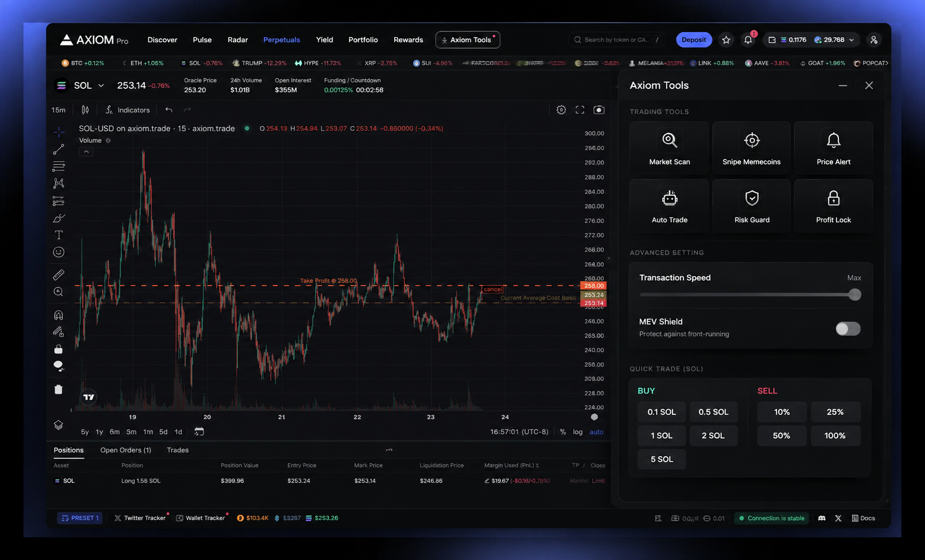Click the trash icon to remove drawings
This screenshot has width=925, height=560.
point(59,390)
